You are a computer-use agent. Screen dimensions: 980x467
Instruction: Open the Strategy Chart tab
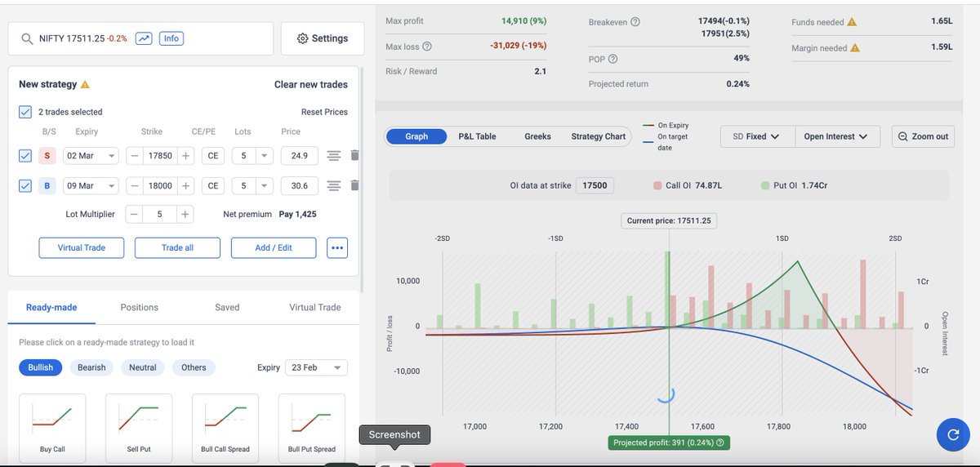(x=598, y=136)
